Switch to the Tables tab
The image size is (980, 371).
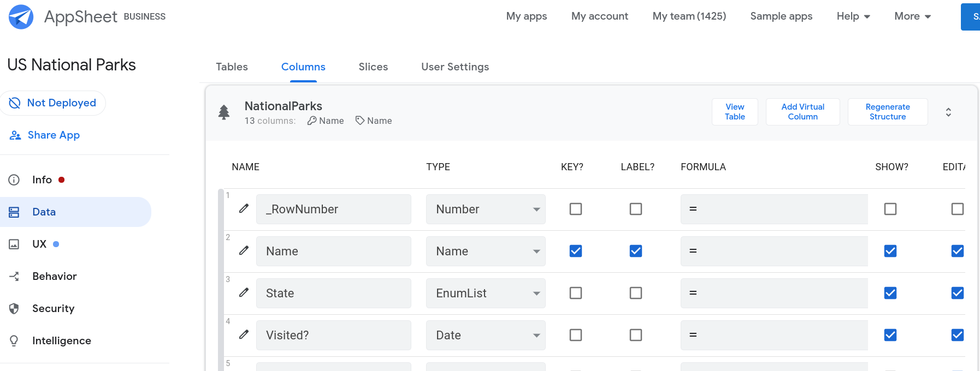(232, 67)
